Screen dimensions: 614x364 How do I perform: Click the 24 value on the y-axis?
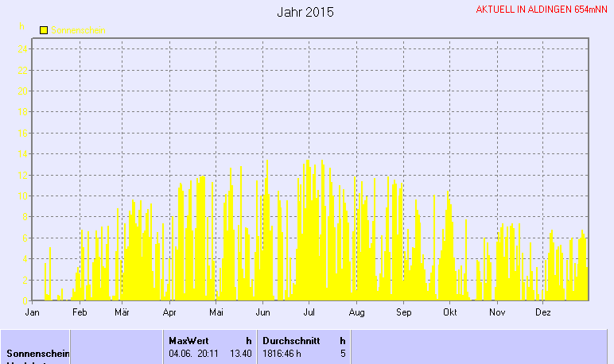point(25,48)
